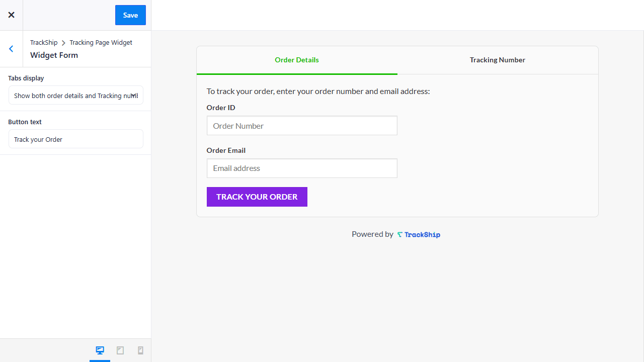
Task: Click the 'TrackShip' breadcrumb text
Action: (44, 43)
